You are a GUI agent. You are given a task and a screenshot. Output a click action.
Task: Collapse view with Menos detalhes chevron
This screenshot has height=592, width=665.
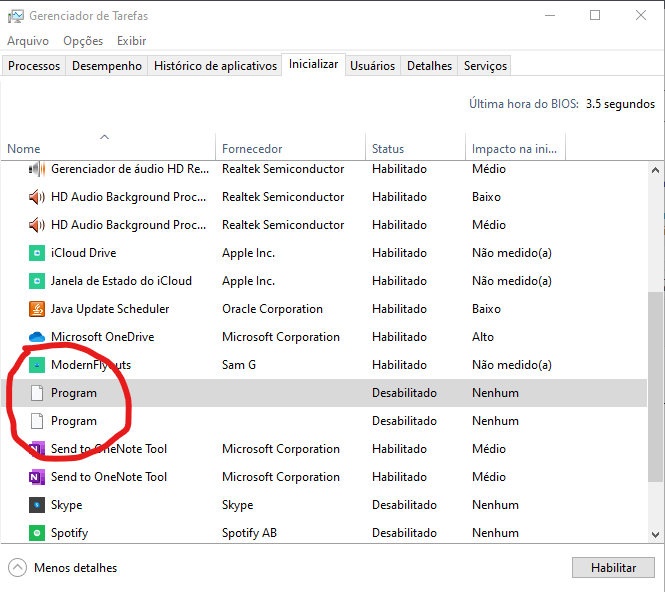17,568
